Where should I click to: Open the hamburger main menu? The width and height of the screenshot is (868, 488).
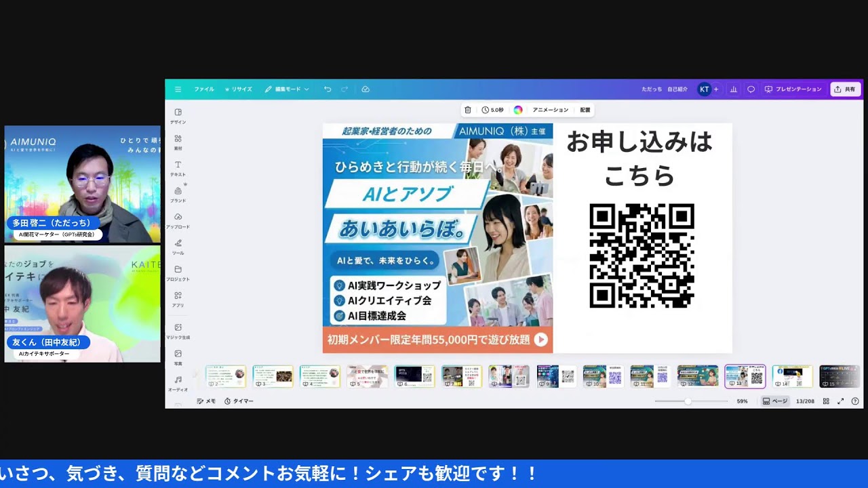[x=178, y=89]
